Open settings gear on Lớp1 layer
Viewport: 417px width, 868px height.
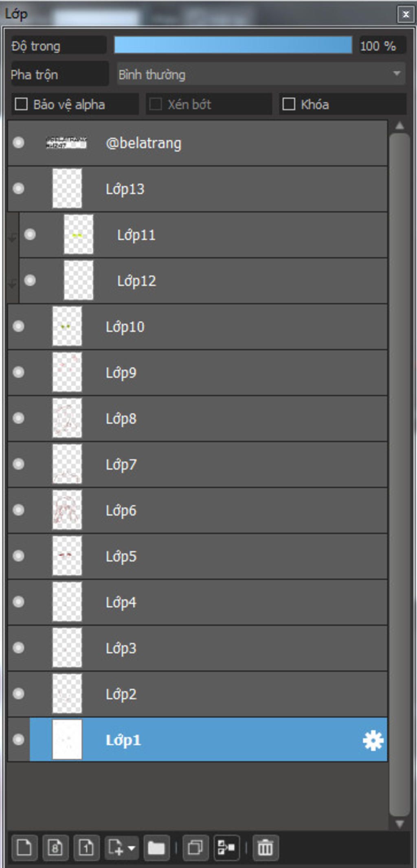[373, 740]
